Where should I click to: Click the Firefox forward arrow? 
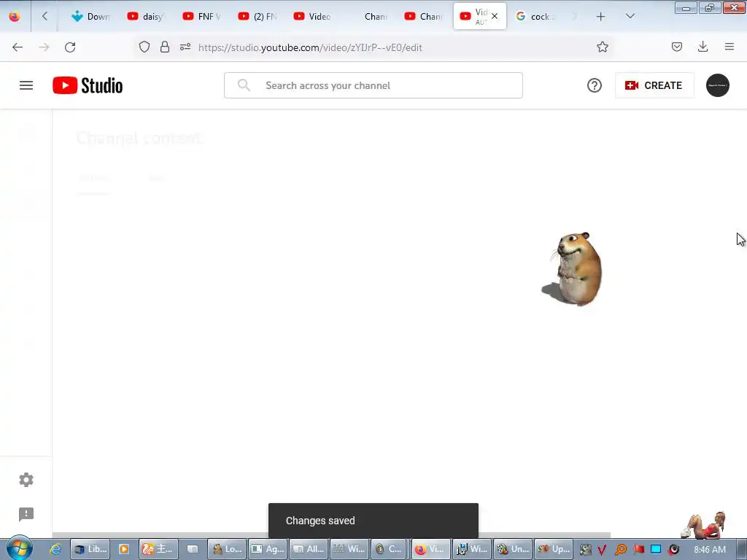(x=44, y=47)
